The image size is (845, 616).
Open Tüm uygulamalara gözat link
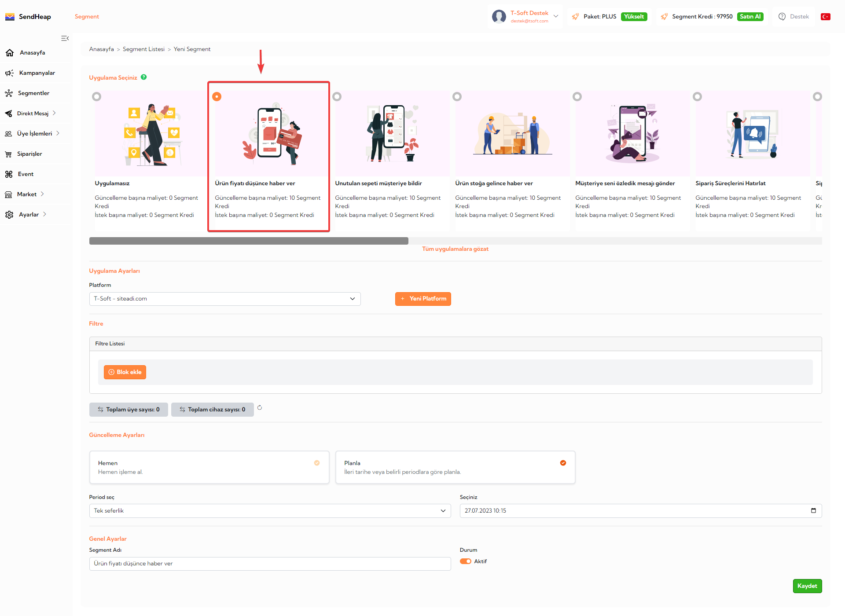[x=455, y=249]
